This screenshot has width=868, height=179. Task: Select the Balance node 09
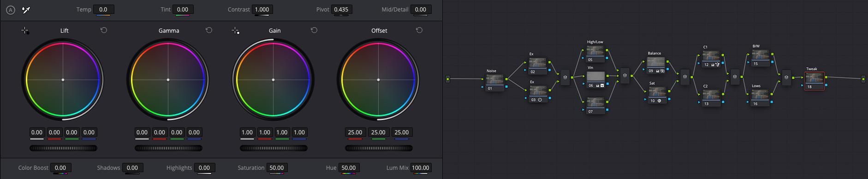[x=656, y=65]
